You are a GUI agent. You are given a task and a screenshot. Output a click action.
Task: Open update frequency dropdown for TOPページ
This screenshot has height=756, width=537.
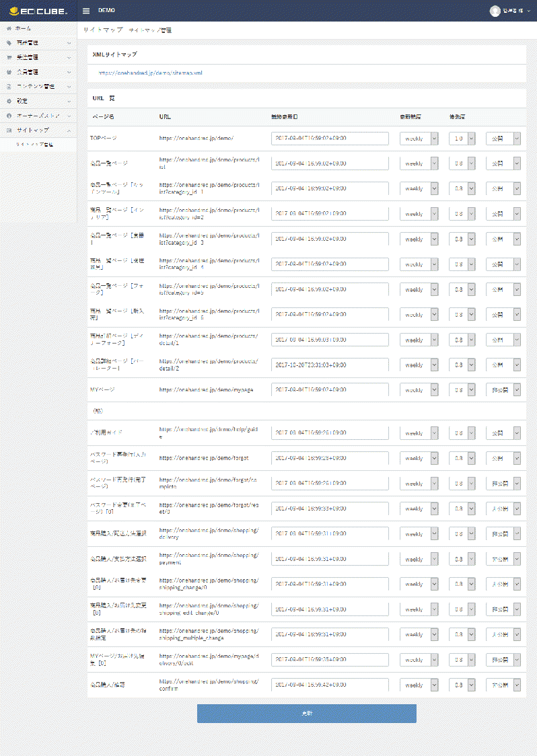(419, 139)
